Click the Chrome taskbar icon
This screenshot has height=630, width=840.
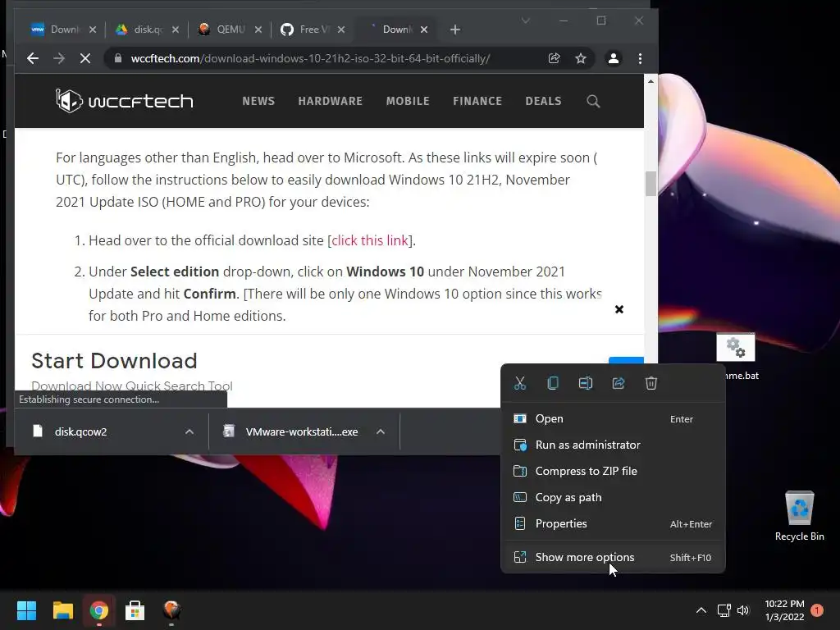pos(99,610)
